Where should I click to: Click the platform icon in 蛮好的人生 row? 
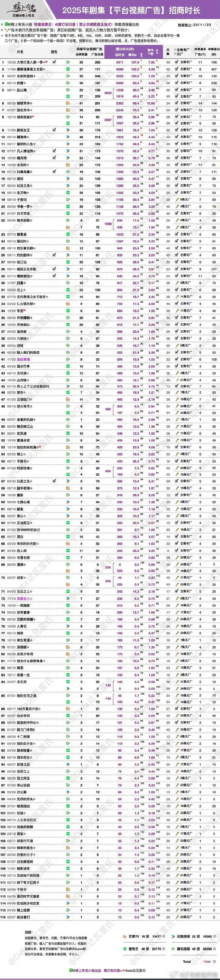[x=68, y=144]
